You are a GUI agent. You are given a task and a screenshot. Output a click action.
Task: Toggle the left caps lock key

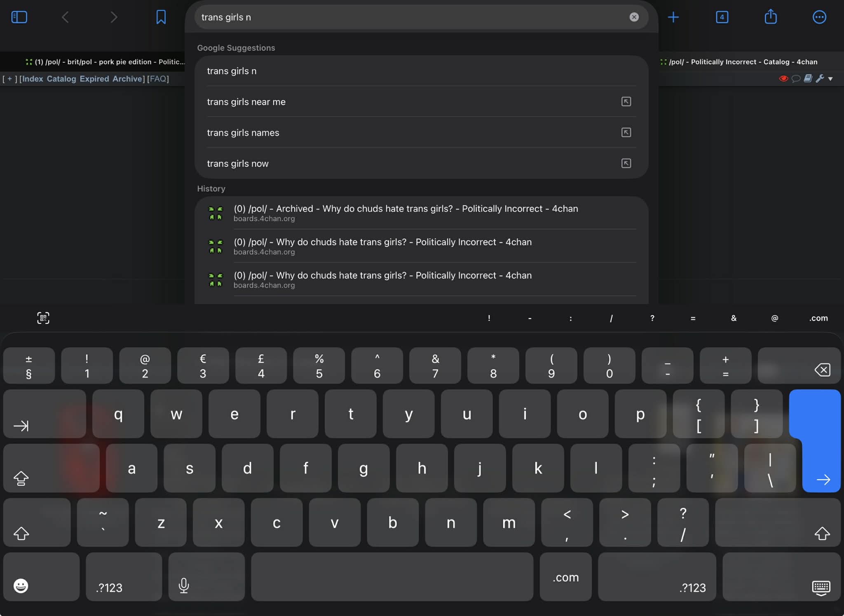21,478
